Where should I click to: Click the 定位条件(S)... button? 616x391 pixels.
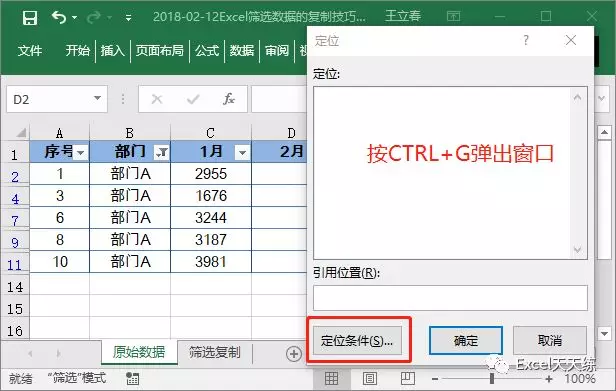357,340
